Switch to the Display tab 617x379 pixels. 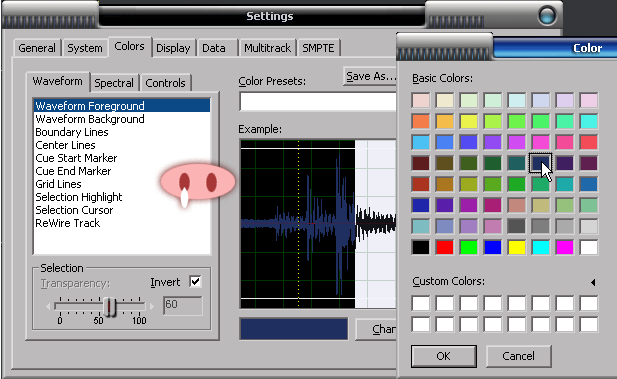pyautogui.click(x=173, y=48)
